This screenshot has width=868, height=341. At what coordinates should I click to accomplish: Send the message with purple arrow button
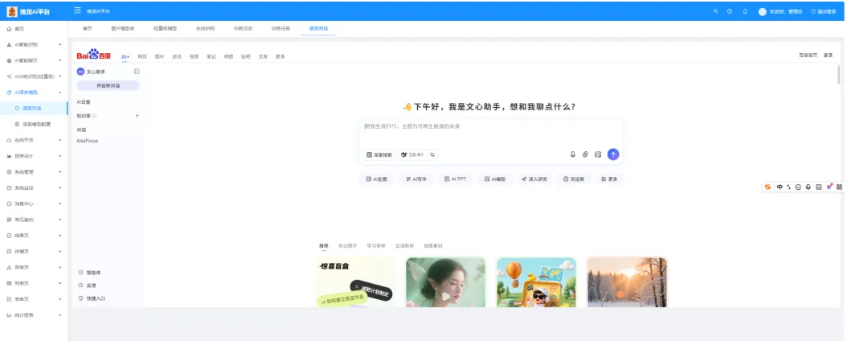click(x=612, y=154)
